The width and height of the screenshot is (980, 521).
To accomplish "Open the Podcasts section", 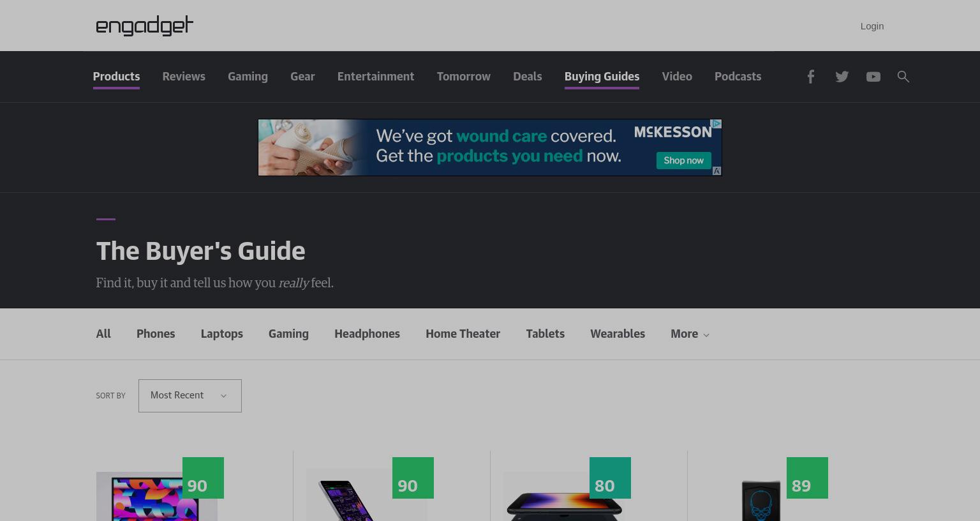I will coord(738,77).
